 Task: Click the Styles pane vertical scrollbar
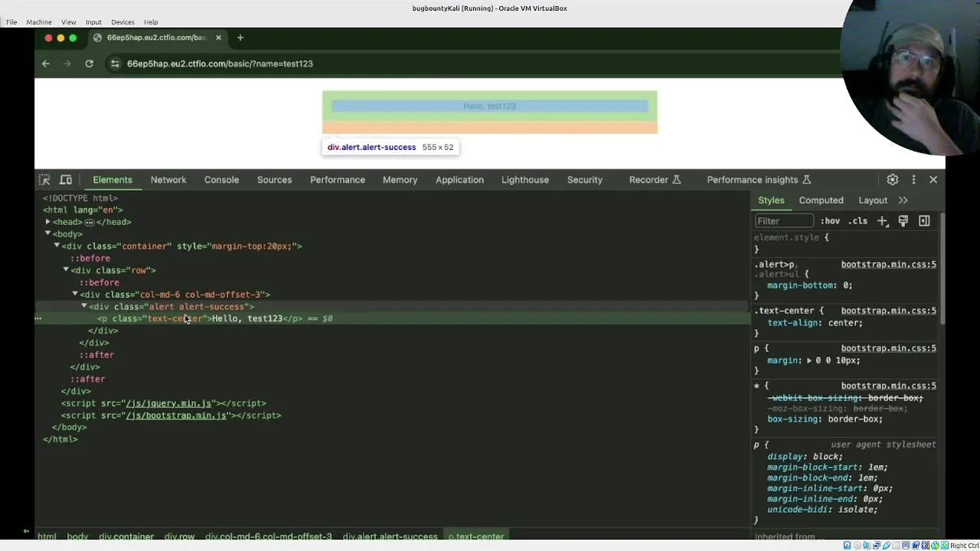pyautogui.click(x=942, y=268)
